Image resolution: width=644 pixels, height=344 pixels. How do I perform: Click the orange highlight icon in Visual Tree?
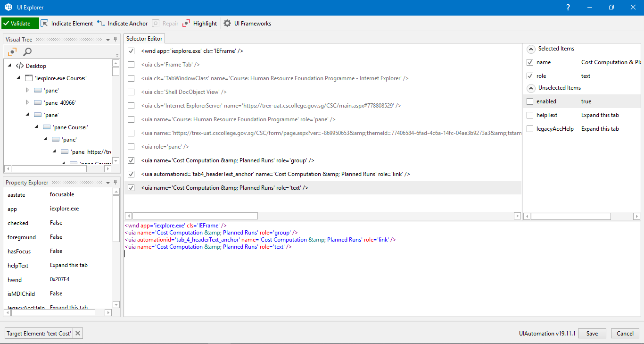[x=12, y=52]
